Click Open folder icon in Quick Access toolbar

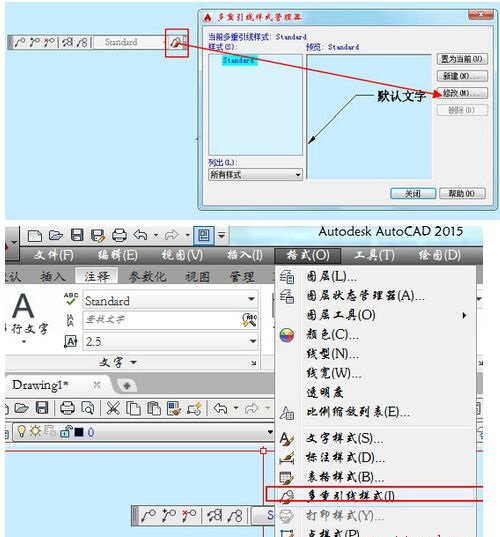56,236
